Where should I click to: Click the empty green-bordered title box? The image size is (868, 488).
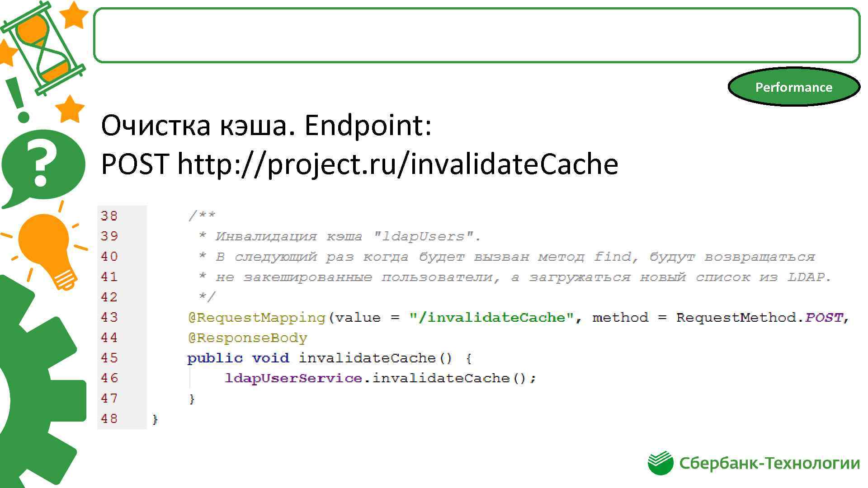click(x=476, y=35)
